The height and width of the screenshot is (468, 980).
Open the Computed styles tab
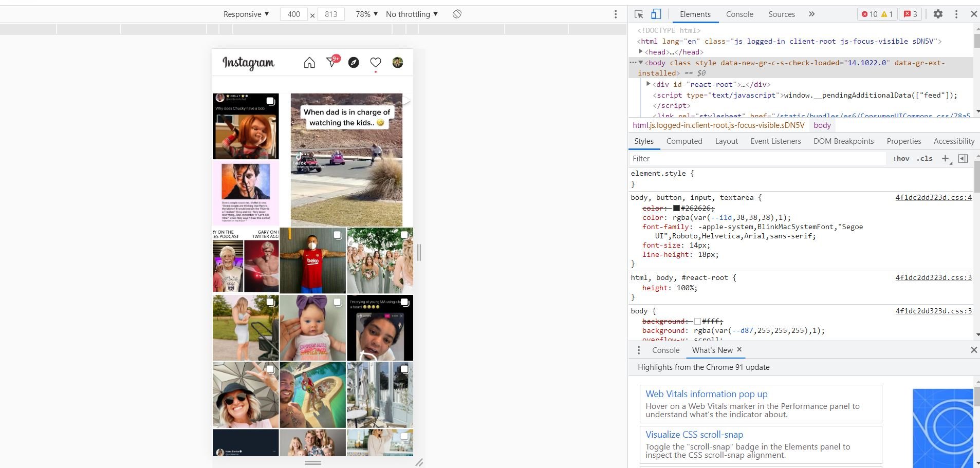pyautogui.click(x=684, y=141)
